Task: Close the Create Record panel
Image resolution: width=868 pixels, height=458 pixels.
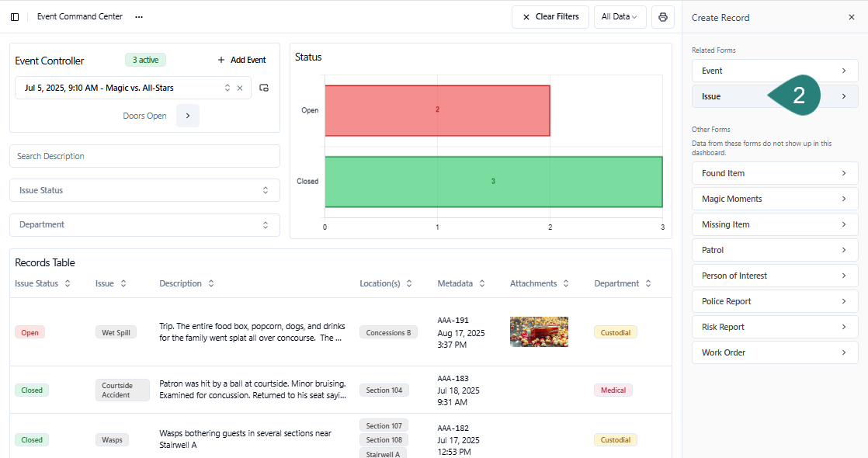Action: 851,17
